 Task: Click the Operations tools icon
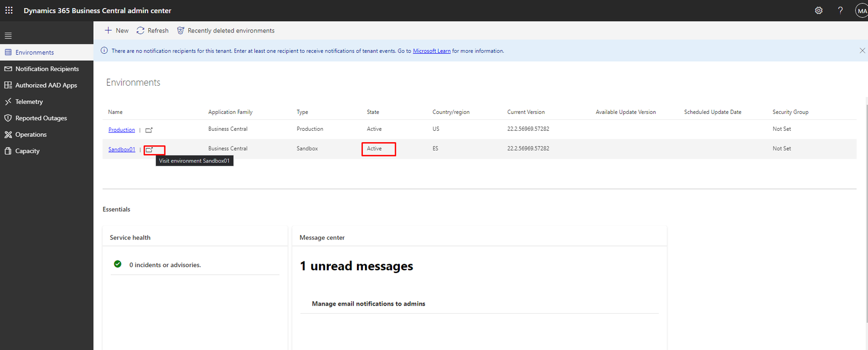click(x=8, y=135)
